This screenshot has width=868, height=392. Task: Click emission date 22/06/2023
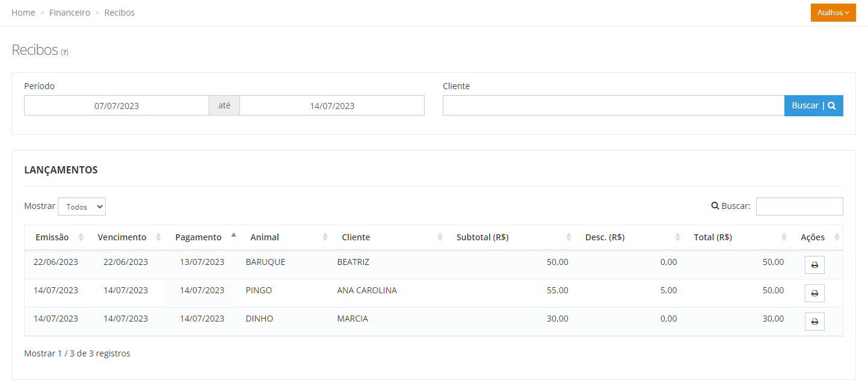[56, 262]
